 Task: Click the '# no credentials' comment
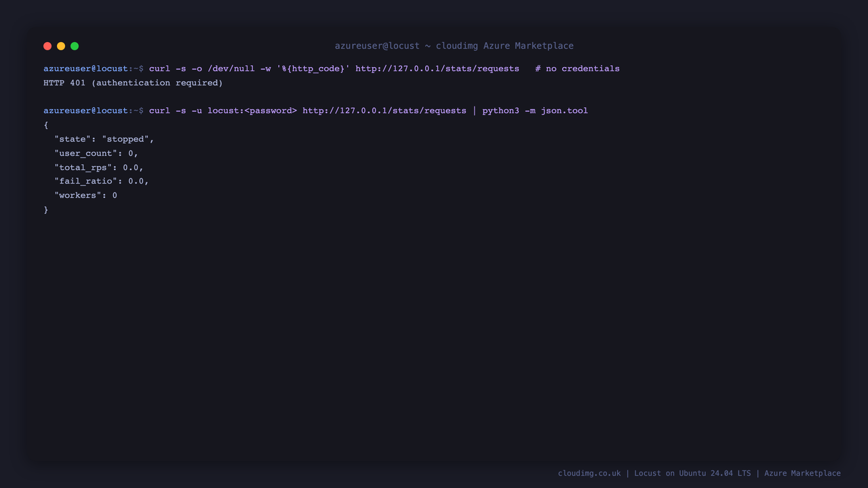click(577, 68)
